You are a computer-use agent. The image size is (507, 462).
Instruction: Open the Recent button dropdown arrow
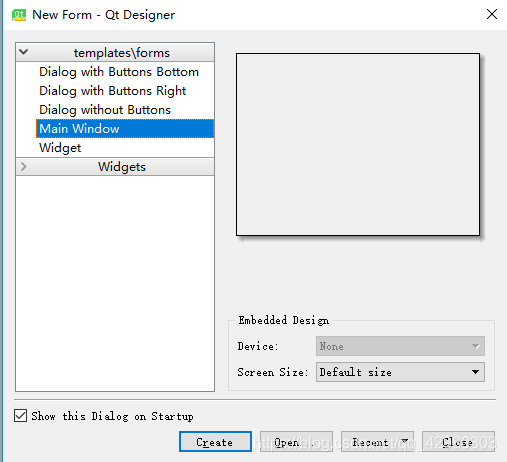point(405,441)
